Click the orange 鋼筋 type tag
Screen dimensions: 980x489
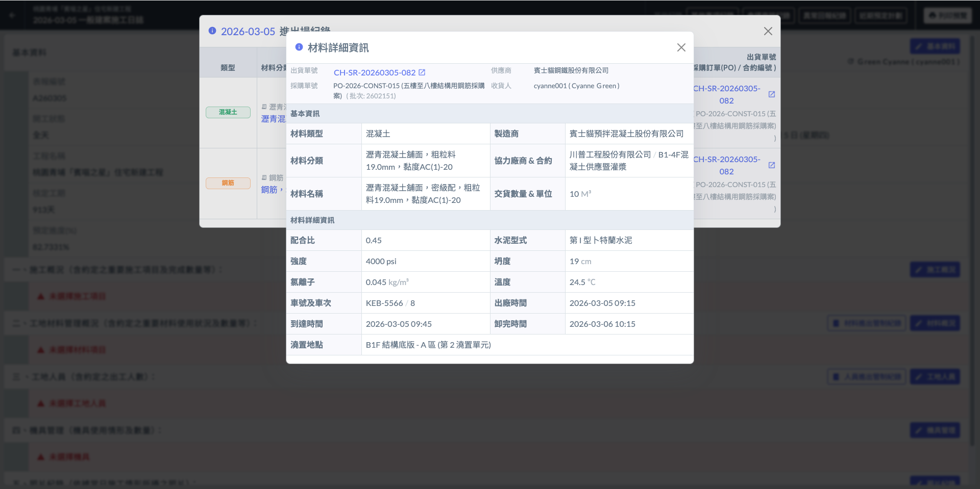pos(228,183)
